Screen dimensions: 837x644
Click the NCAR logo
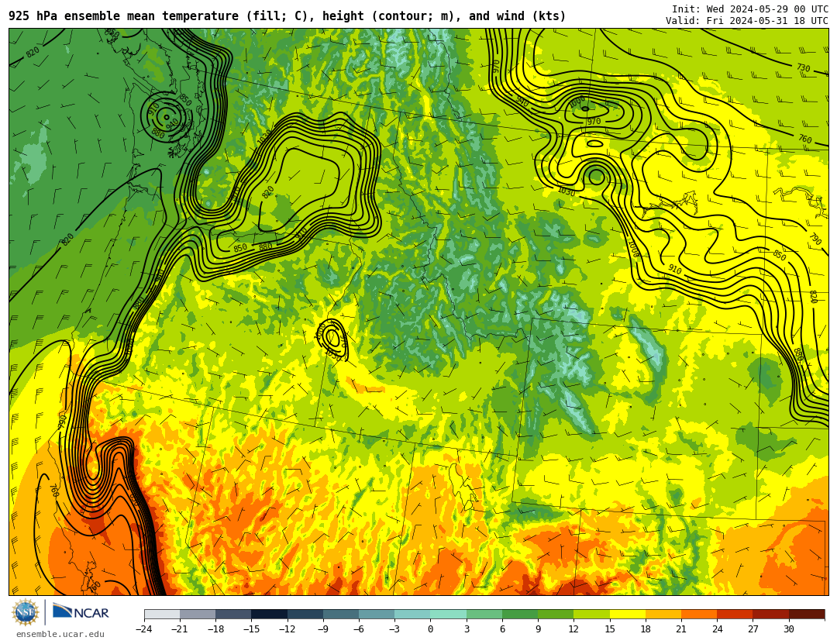click(81, 611)
